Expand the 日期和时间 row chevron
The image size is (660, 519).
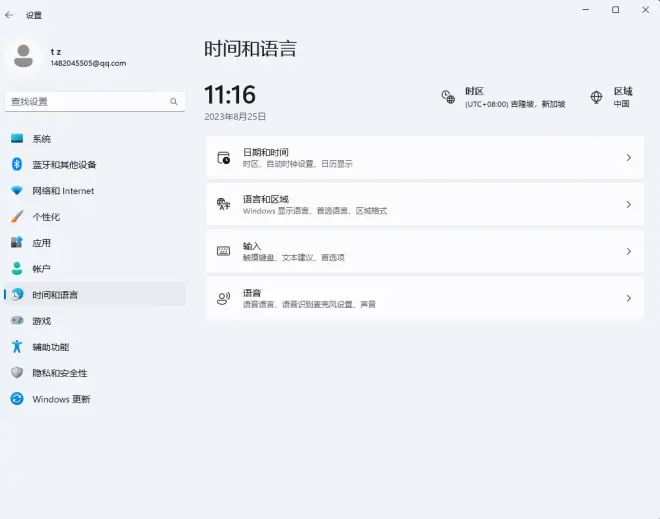(628, 158)
